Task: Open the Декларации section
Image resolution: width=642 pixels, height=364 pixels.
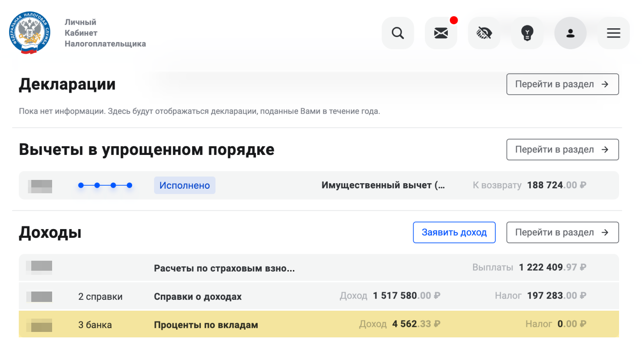Action: 67,84
